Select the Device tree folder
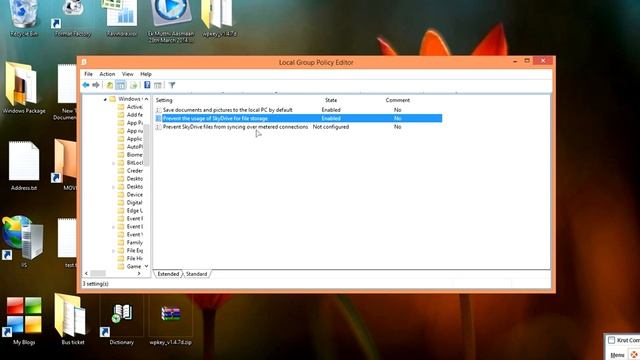 click(130, 195)
